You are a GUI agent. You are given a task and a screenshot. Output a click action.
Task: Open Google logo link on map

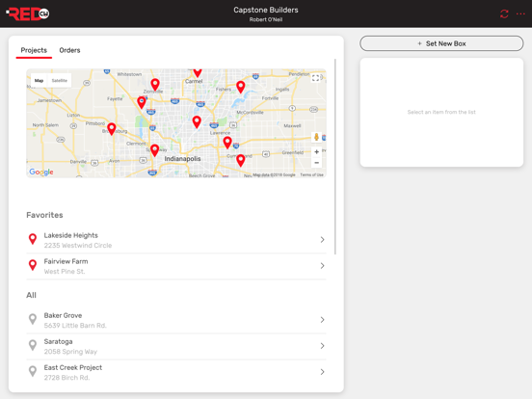click(x=41, y=172)
